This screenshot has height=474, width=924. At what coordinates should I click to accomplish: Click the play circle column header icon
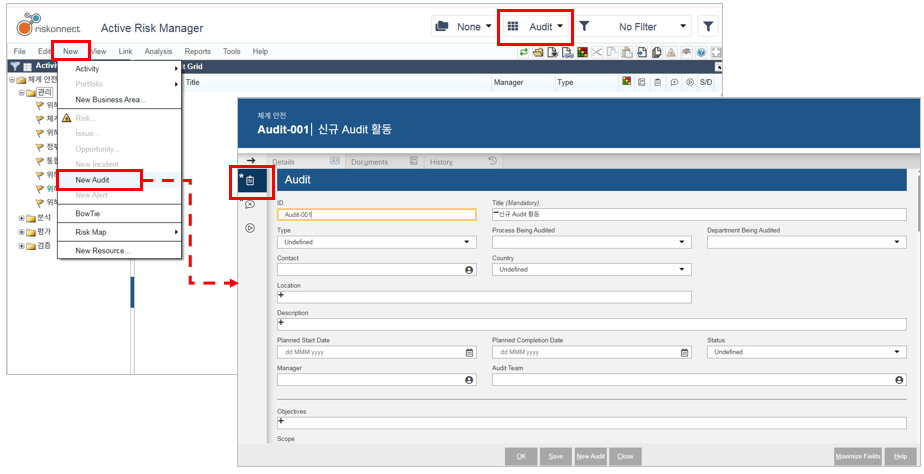click(x=689, y=83)
